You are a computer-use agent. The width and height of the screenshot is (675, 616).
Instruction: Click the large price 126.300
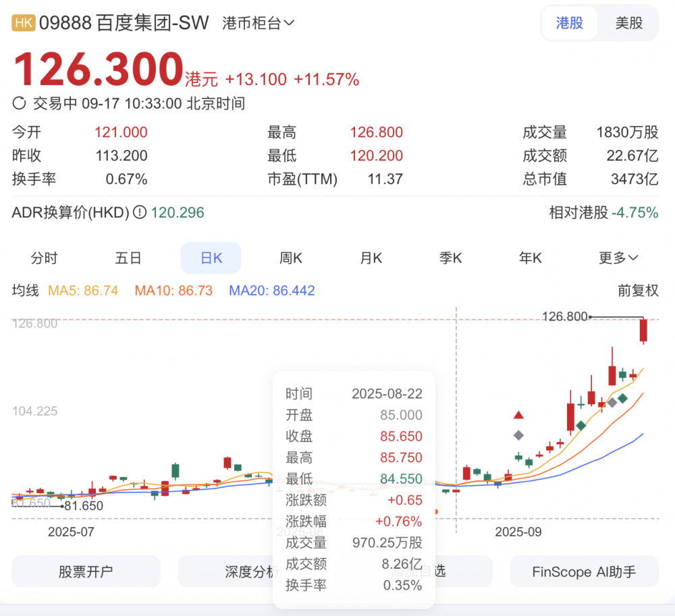[99, 69]
